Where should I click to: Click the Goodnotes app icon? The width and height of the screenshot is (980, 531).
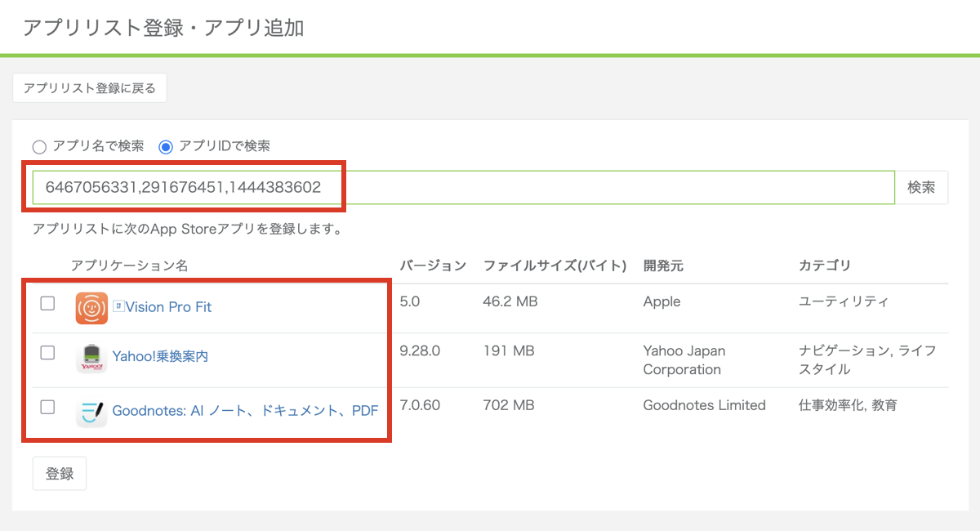[91, 412]
